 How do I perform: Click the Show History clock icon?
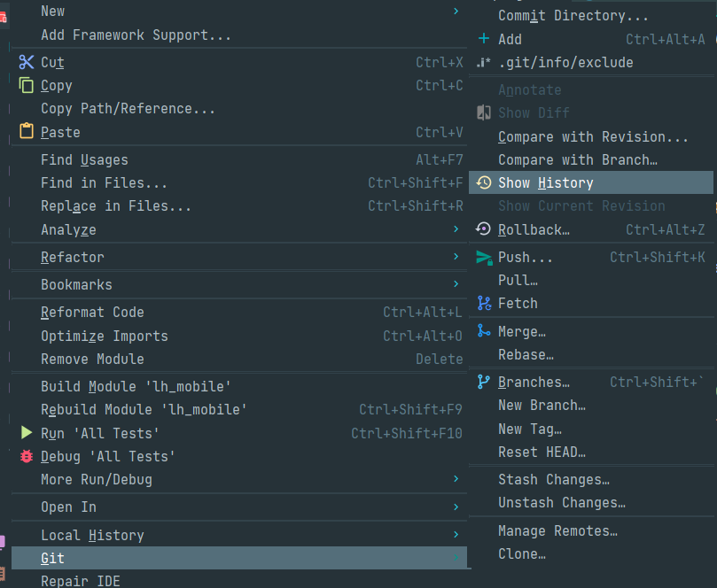pyautogui.click(x=483, y=182)
